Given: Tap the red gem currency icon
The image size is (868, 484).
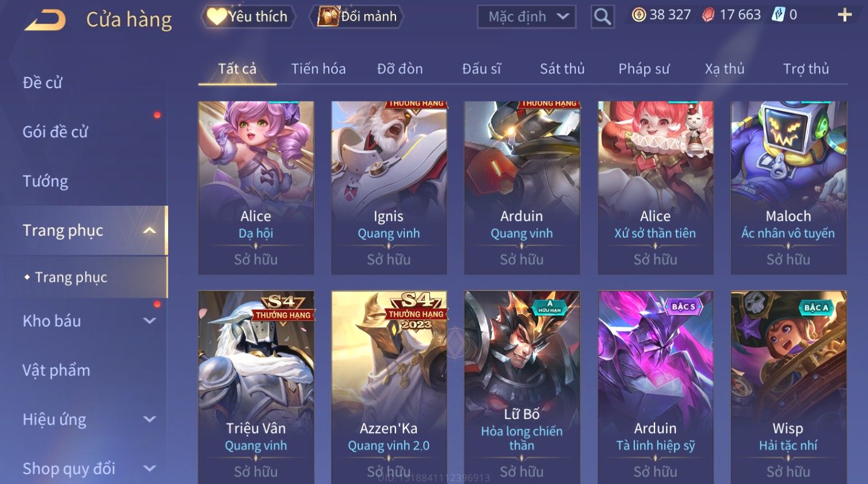Looking at the screenshot, I should pyautogui.click(x=709, y=15).
